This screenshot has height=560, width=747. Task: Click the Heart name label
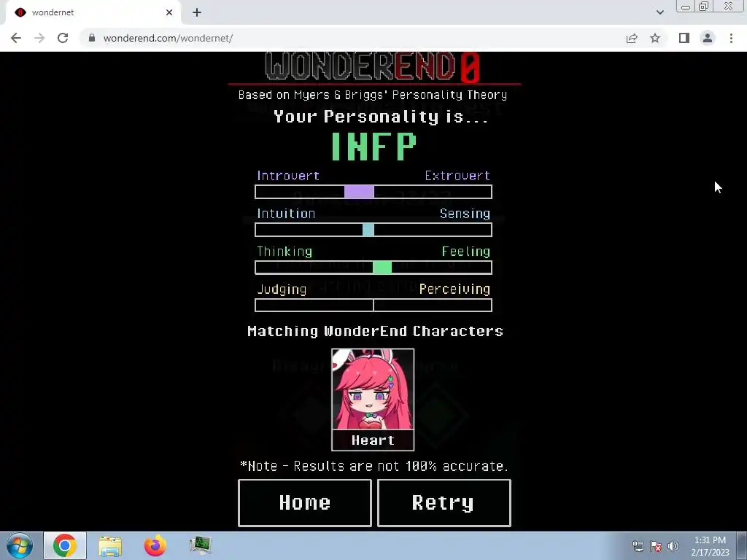[x=373, y=440]
